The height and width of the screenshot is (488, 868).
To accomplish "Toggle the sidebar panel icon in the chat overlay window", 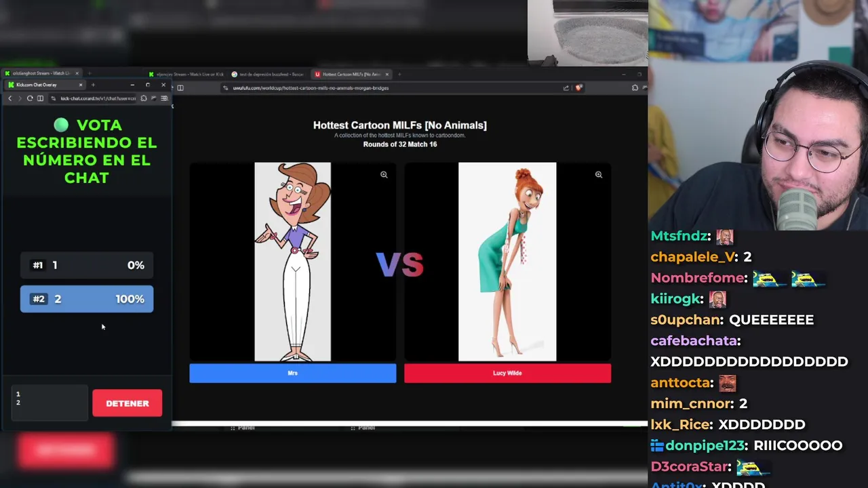I will click(40, 98).
